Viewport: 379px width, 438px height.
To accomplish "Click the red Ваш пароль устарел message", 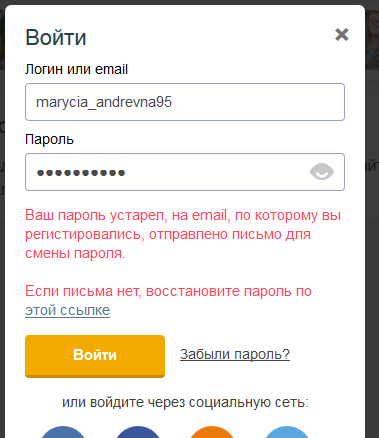I will (183, 234).
